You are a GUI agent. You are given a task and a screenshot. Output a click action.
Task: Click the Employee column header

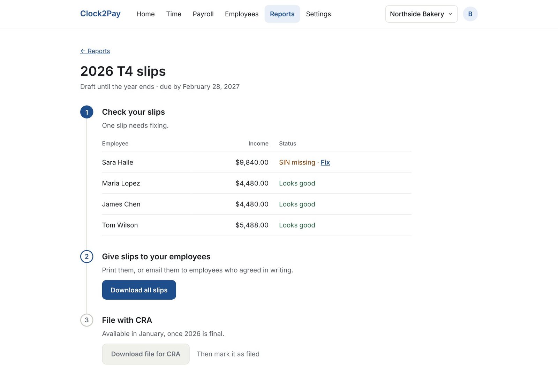click(x=115, y=144)
